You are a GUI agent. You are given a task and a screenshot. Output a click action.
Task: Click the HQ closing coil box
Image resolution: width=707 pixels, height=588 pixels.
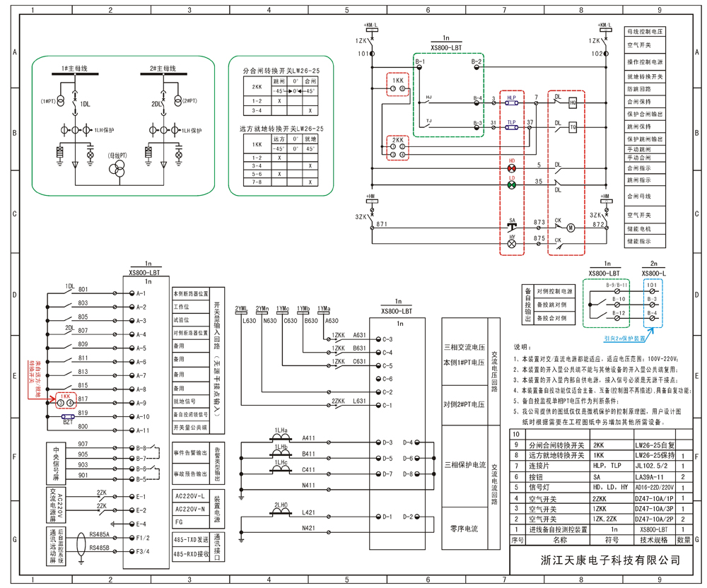pos(573,102)
